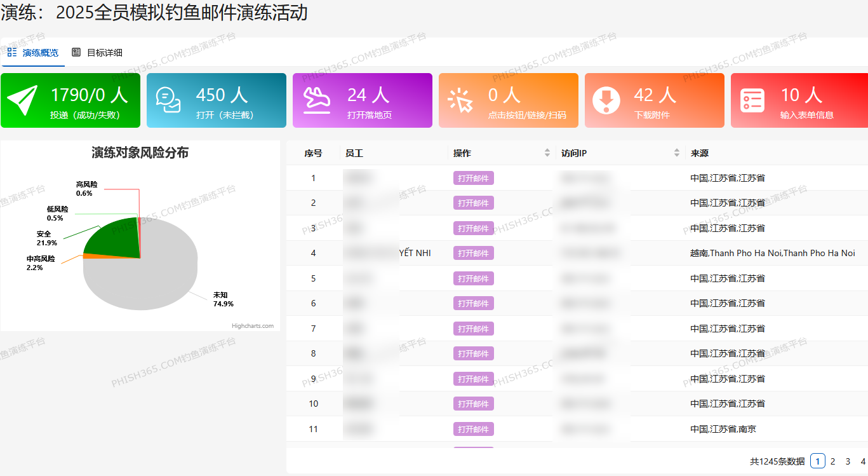Click the download attachment arrow icon
This screenshot has height=476, width=868.
point(606,100)
